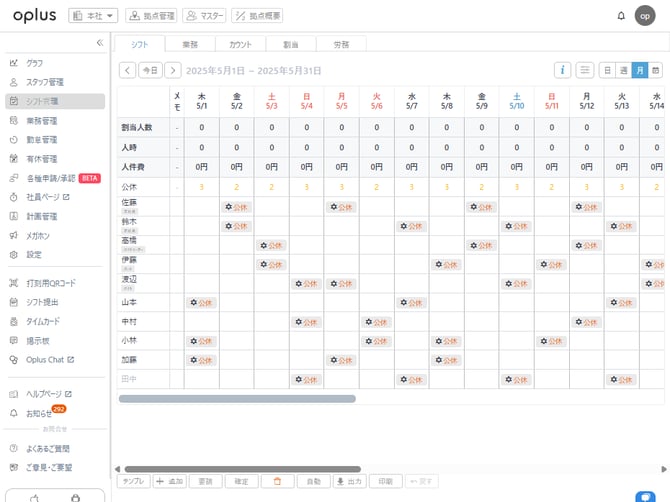Switch to the 業務 tab
Image resolution: width=670 pixels, height=502 pixels.
pos(190,44)
